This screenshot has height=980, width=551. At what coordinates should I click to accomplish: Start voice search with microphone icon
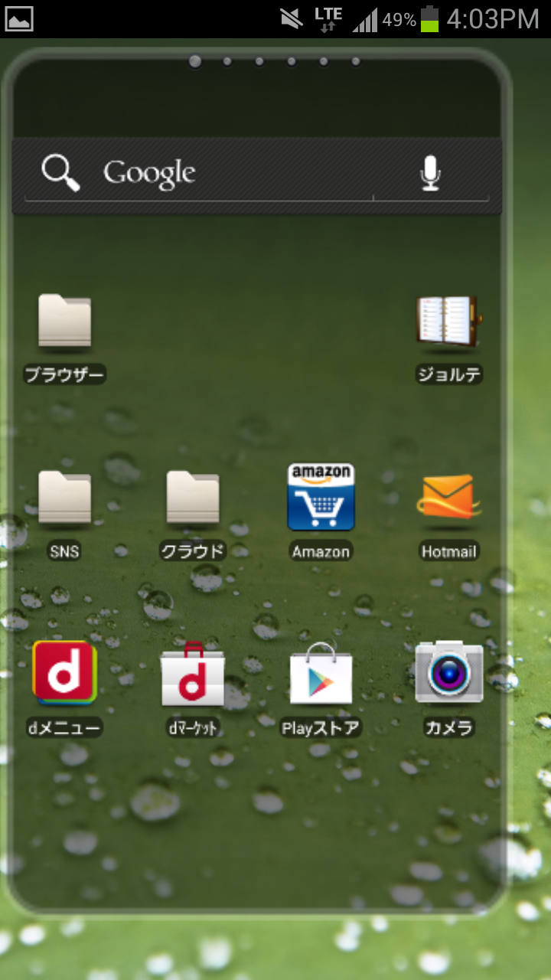(x=431, y=172)
